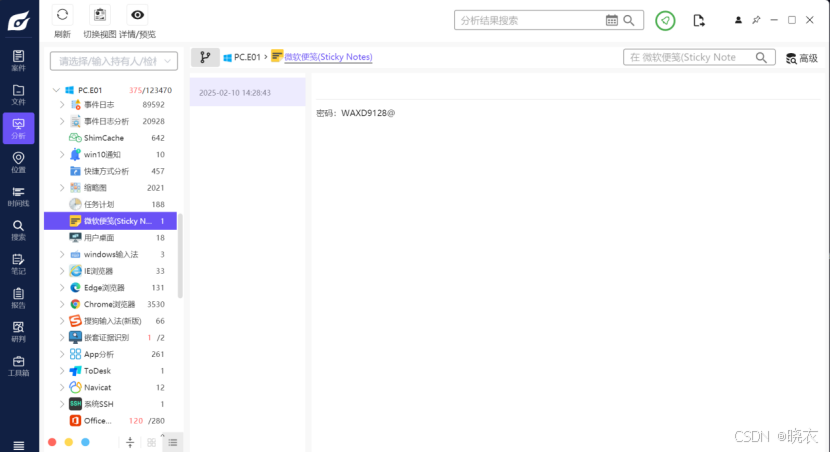Image resolution: width=830 pixels, height=452 pixels.
Task: Open the user account icon
Action: click(738, 20)
